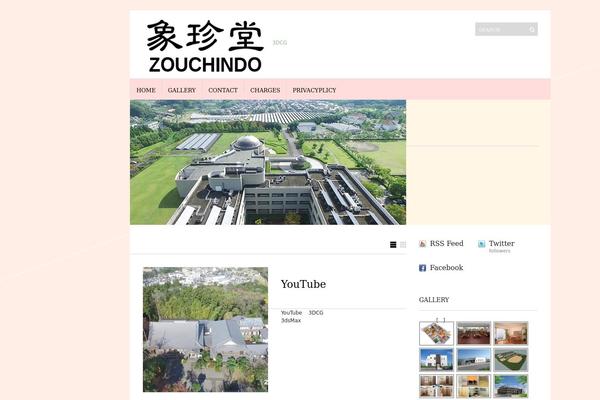This screenshot has width=600, height=400.
Task: Open the PRIVACYPLICY page
Action: (x=314, y=90)
